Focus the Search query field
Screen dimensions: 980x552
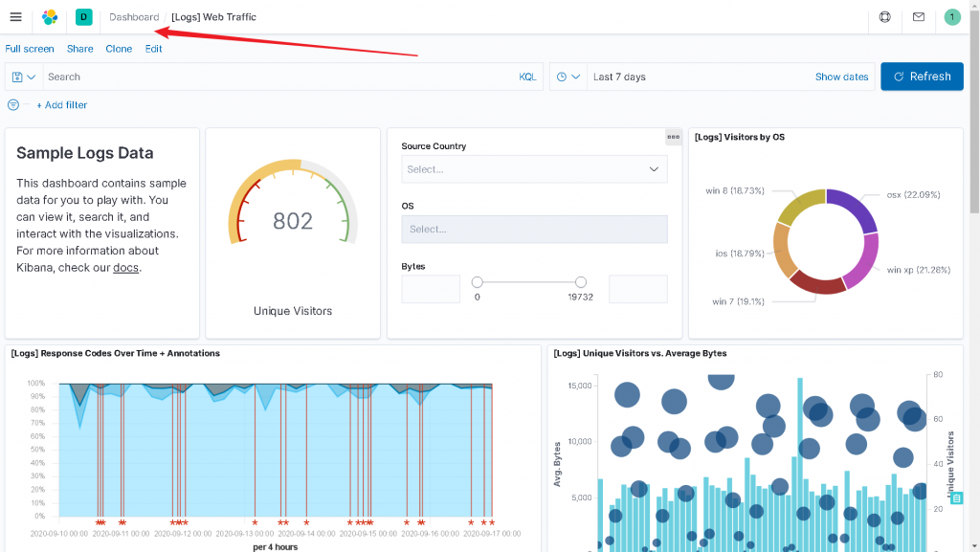coord(278,77)
